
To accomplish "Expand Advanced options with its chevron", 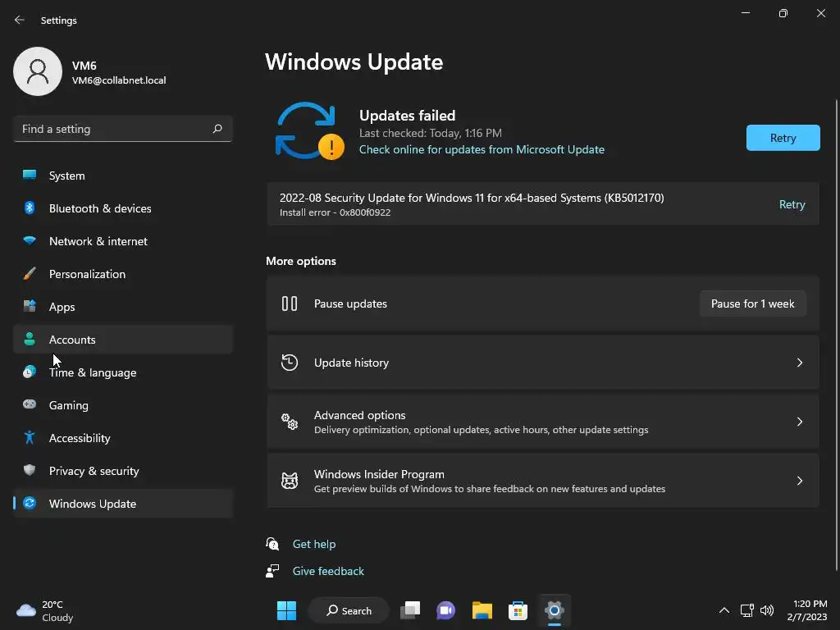I will point(799,422).
